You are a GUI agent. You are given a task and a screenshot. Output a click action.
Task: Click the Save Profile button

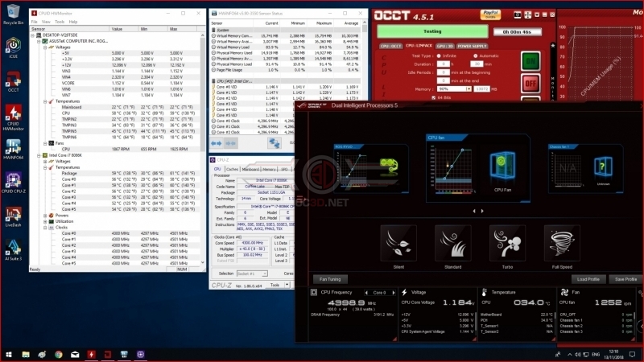626,279
